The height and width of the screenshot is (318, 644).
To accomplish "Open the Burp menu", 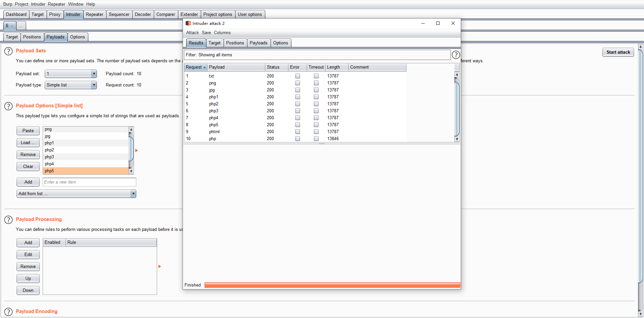I will click(8, 4).
